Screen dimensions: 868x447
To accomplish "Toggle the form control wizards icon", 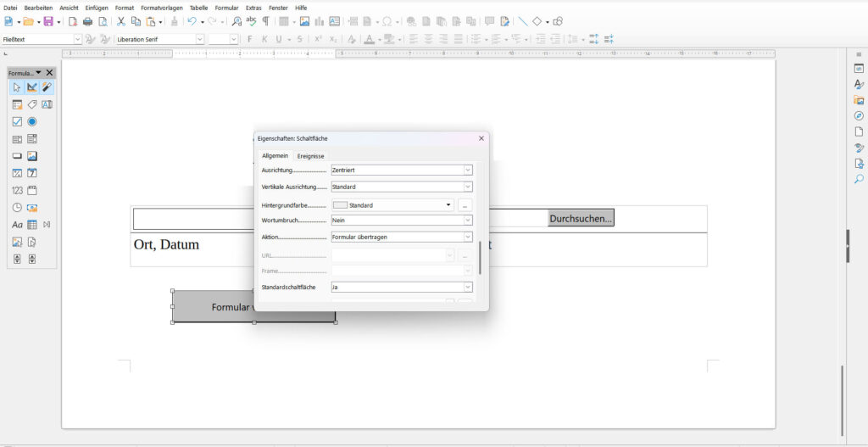I will pos(47,87).
